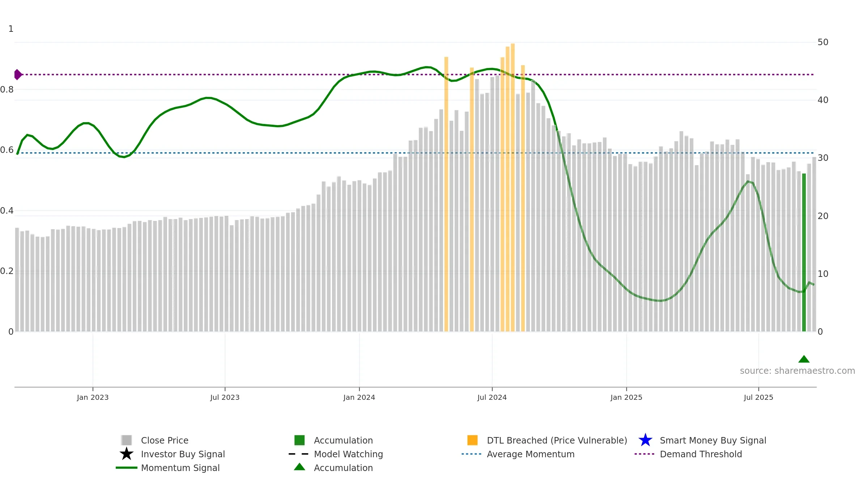This screenshot has width=868, height=488.
Task: Click the orange DTL Breached legend square
Action: tap(472, 440)
